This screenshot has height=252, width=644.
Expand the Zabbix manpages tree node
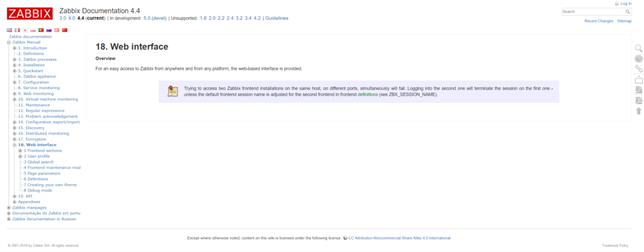pyautogui.click(x=9, y=207)
